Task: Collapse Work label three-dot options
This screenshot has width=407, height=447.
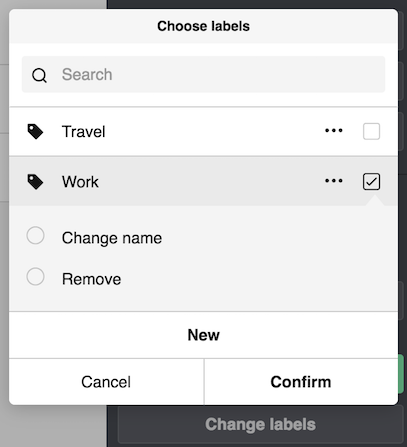Action: (334, 181)
